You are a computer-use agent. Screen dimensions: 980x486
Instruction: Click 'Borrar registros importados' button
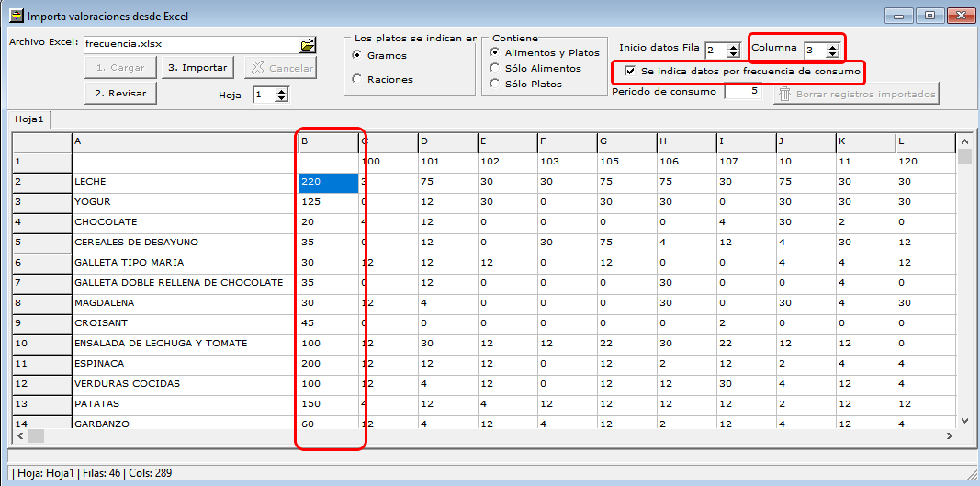tap(857, 95)
